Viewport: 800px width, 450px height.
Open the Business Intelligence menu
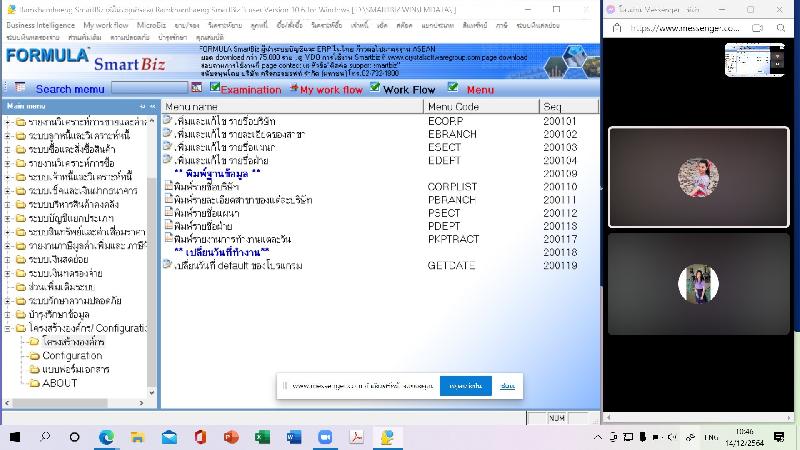pos(41,24)
